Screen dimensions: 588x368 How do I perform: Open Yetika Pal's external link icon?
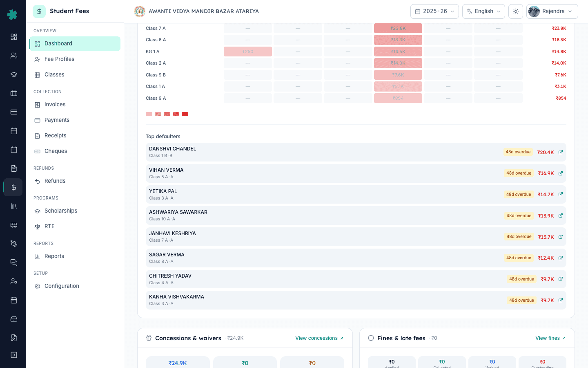(x=561, y=194)
